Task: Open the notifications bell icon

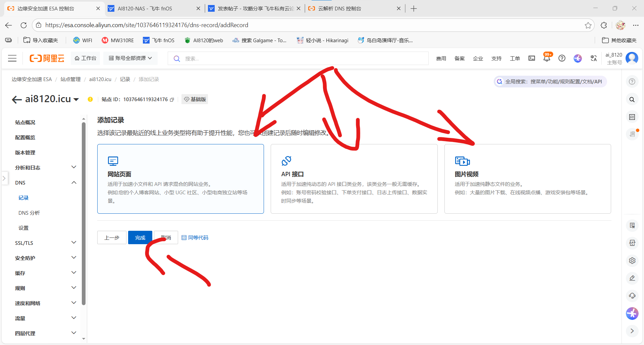Action: [x=547, y=58]
